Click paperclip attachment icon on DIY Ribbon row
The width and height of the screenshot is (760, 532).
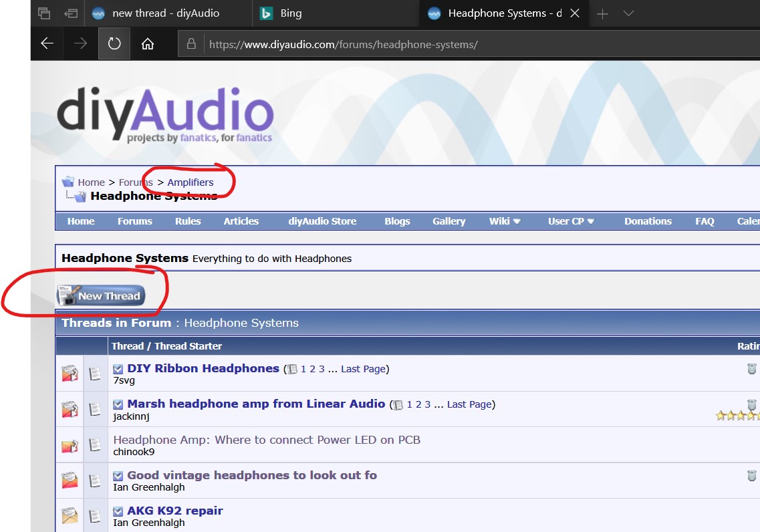click(x=751, y=369)
